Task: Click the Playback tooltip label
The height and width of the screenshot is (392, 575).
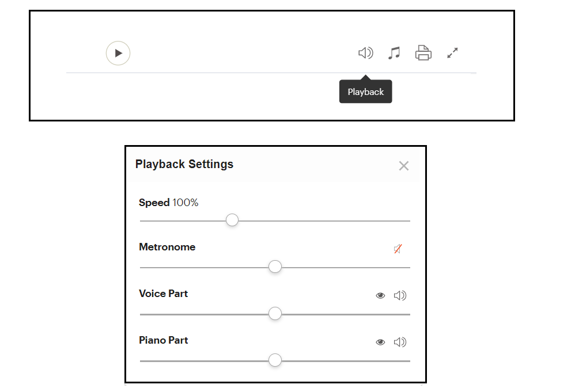Action: (366, 92)
